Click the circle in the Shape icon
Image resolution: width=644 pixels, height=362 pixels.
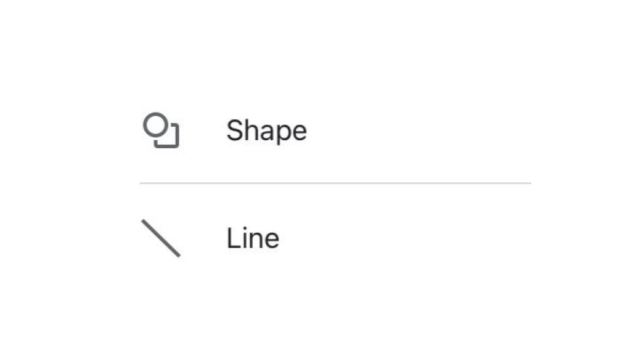click(x=156, y=125)
